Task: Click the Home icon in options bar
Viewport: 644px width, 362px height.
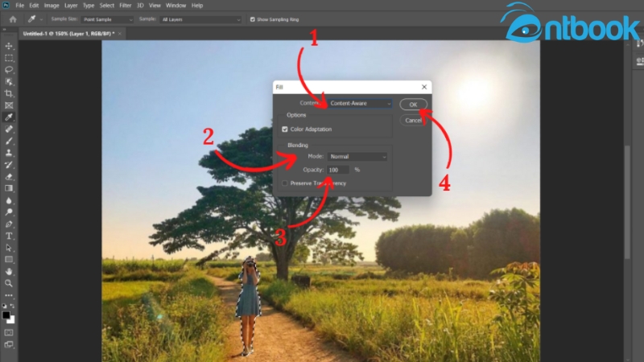Action: [x=13, y=19]
